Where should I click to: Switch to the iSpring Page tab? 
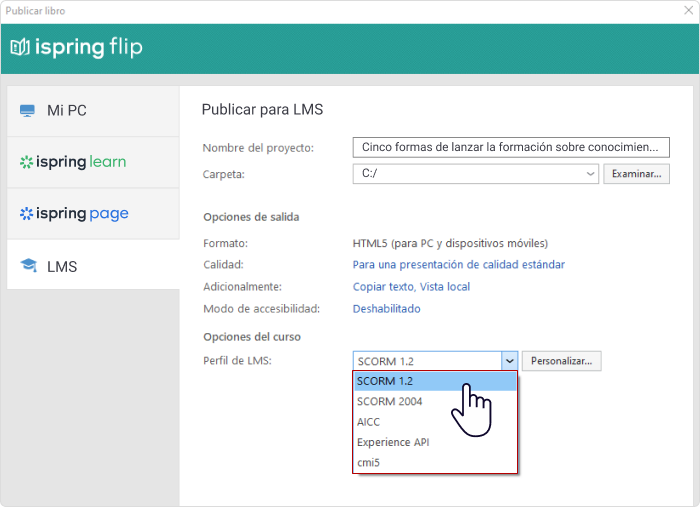click(93, 214)
